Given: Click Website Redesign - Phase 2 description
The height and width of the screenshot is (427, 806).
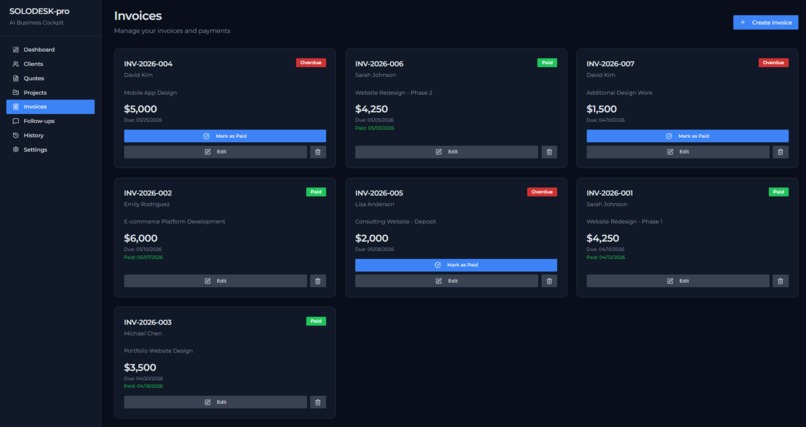Looking at the screenshot, I should (394, 93).
